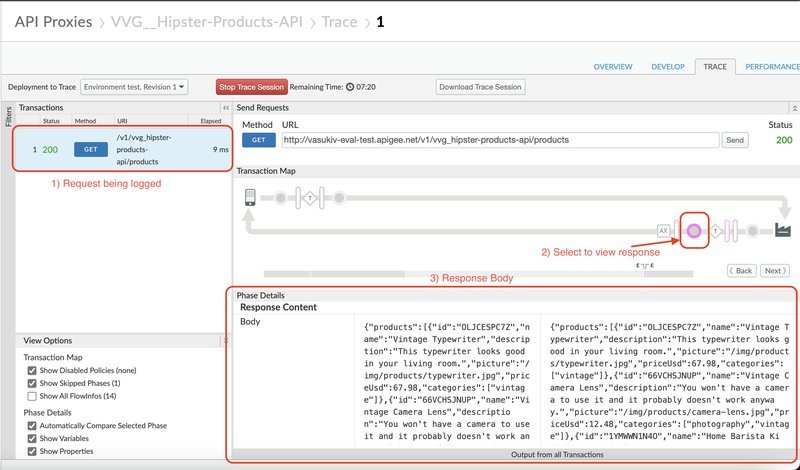The height and width of the screenshot is (470, 800).
Task: Click the clock icon beside Remaining Time
Action: [x=350, y=87]
